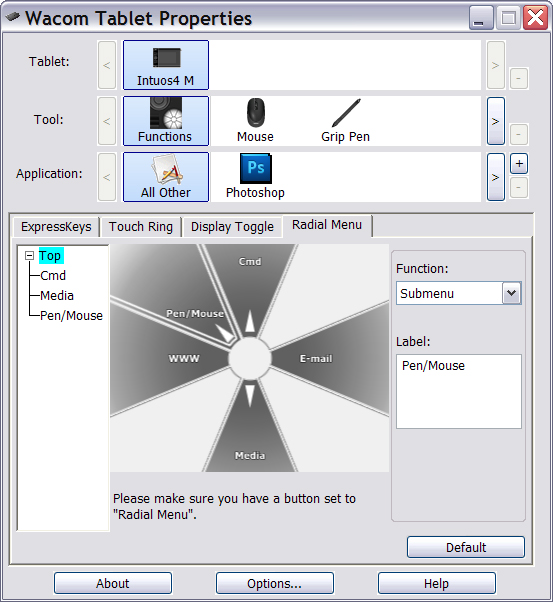Select Top in the menu tree
The height and width of the screenshot is (602, 553).
pyautogui.click(x=50, y=256)
